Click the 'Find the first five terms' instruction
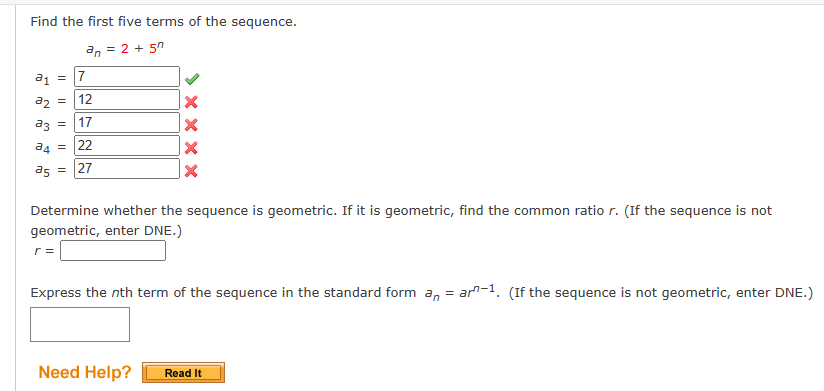Image resolution: width=824 pixels, height=391 pixels. (163, 22)
